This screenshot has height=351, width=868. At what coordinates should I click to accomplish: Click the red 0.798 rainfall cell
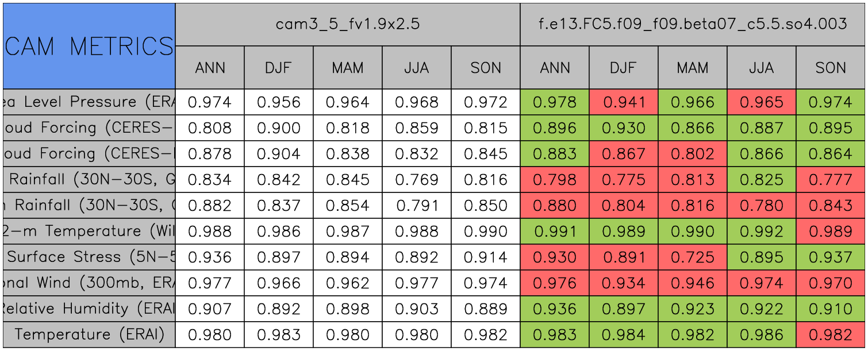coord(555,180)
